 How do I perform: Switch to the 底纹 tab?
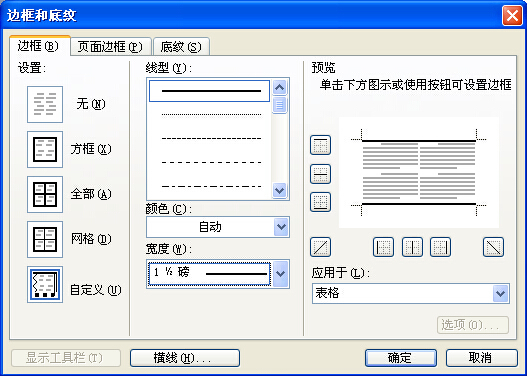pos(181,46)
